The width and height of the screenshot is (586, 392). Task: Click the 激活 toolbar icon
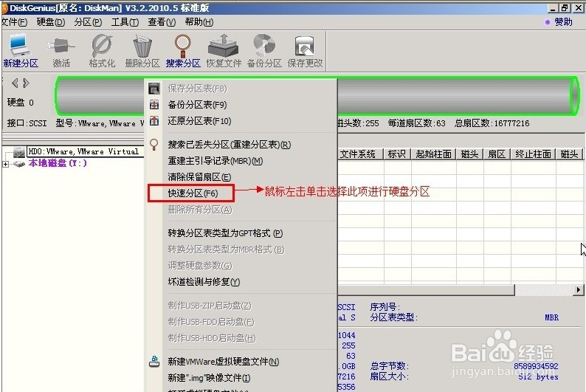[61, 46]
